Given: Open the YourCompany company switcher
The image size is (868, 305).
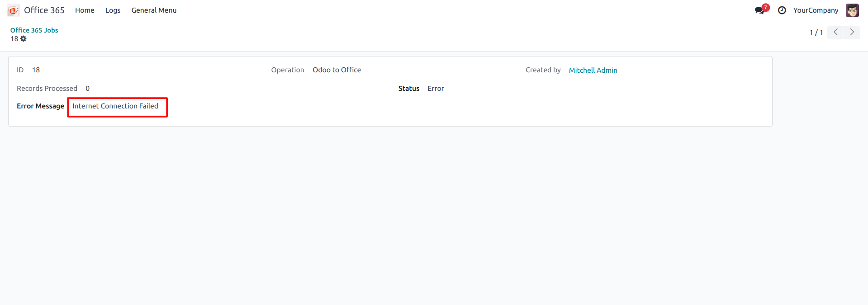Looking at the screenshot, I should (x=816, y=10).
